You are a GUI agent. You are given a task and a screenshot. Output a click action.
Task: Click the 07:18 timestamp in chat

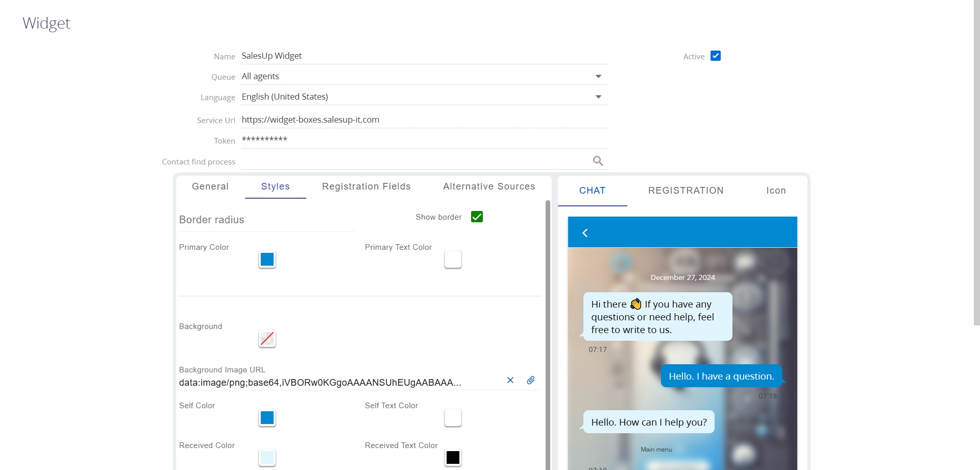(767, 396)
